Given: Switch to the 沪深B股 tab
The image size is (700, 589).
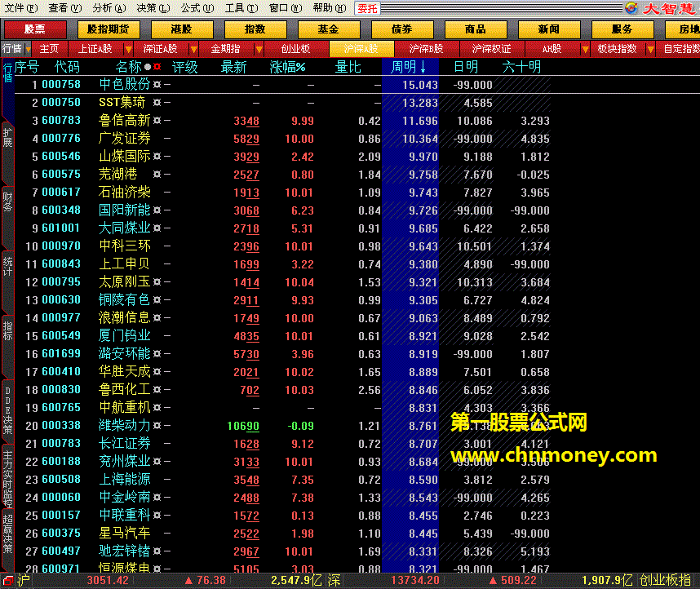Looking at the screenshot, I should (x=427, y=49).
